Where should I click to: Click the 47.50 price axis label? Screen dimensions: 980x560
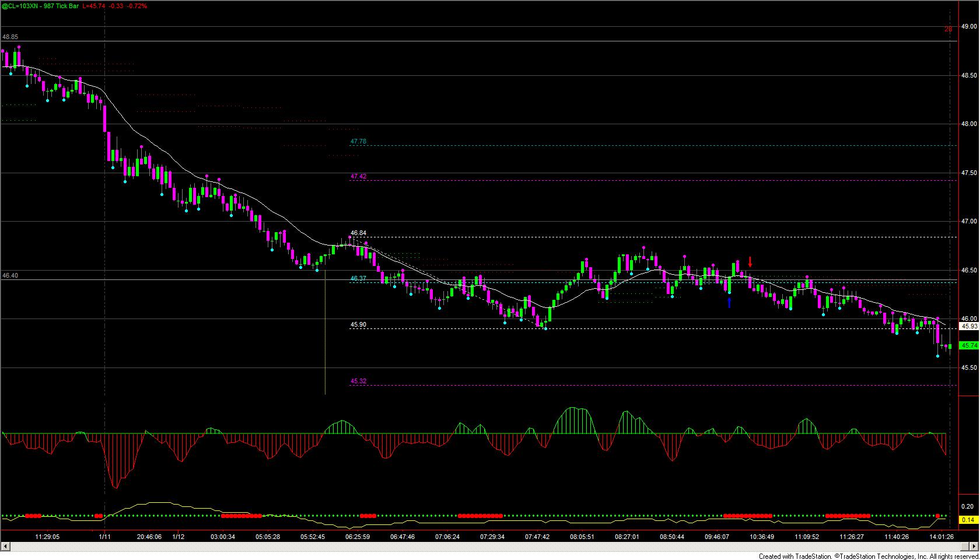[x=970, y=173]
